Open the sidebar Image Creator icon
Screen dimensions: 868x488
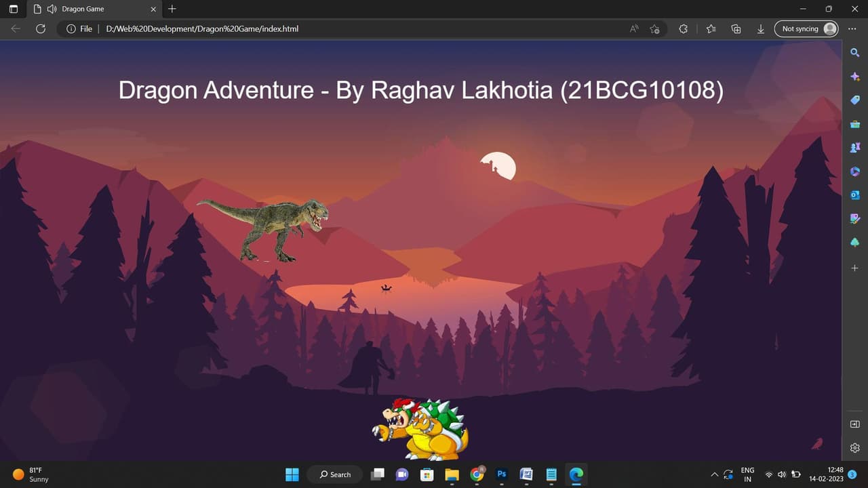point(855,219)
